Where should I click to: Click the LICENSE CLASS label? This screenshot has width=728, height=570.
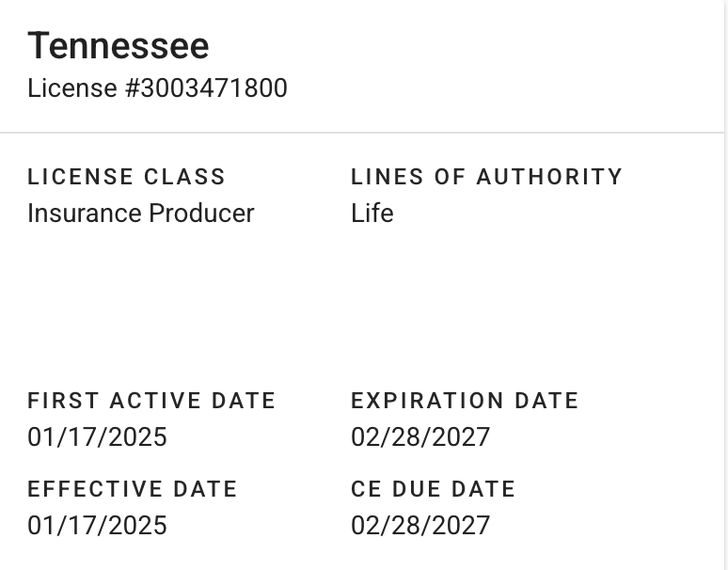tap(127, 177)
